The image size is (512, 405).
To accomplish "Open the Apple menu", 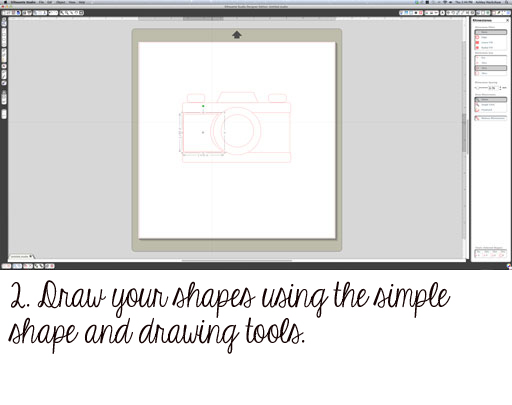I will pyautogui.click(x=5, y=2).
